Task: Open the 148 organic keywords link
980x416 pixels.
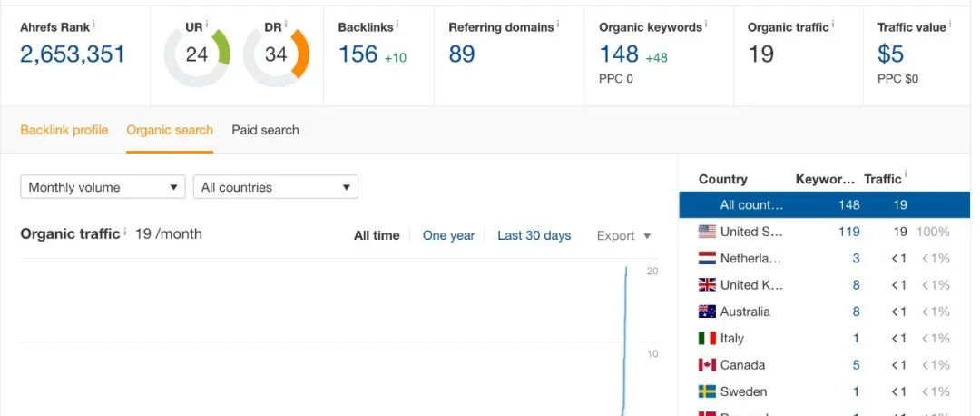Action: tap(619, 54)
